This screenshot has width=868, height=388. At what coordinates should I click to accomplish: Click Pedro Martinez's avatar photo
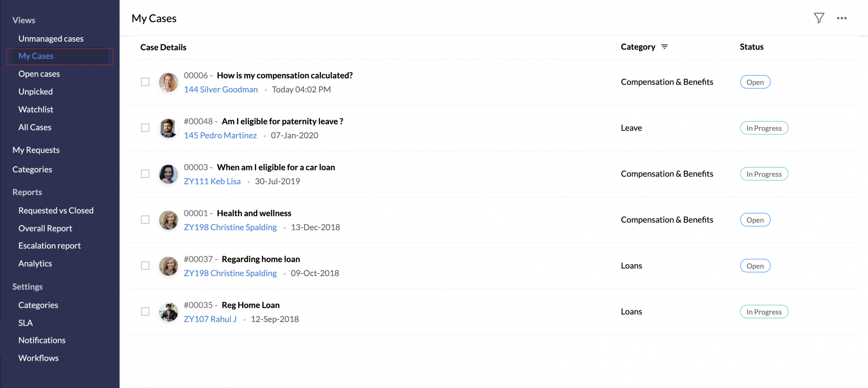coord(168,128)
